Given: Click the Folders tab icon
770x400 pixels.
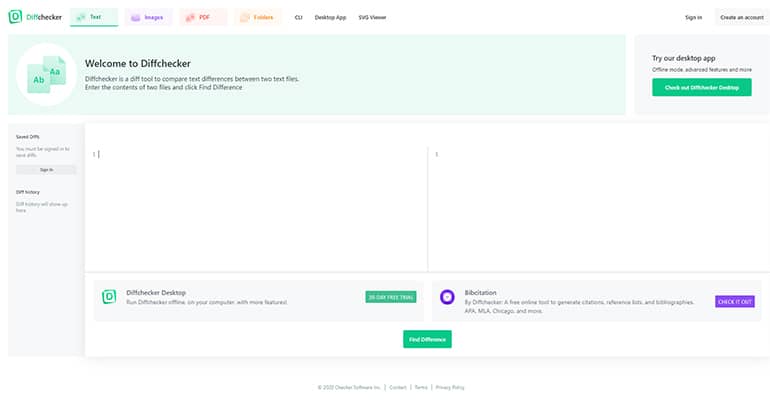Looking at the screenshot, I should [245, 18].
